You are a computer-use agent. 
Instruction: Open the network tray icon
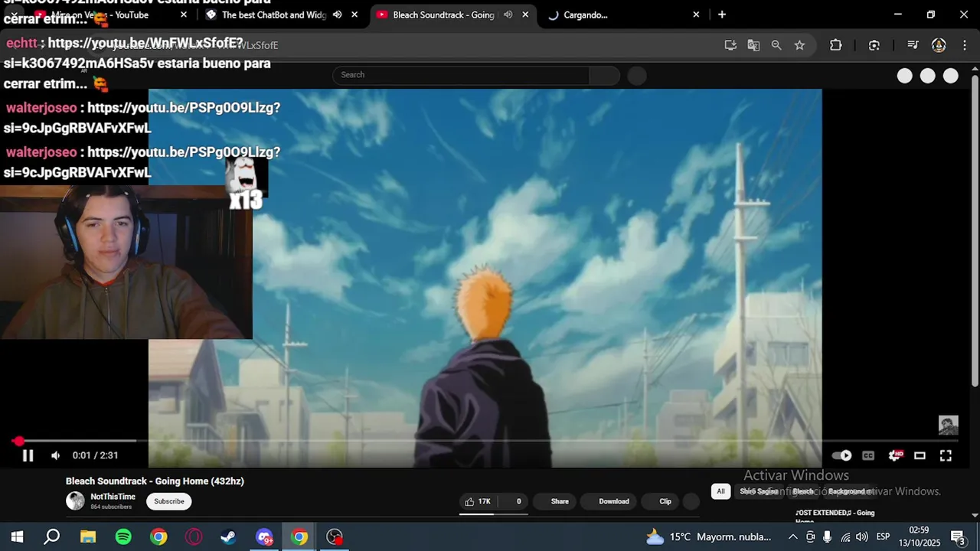coord(845,537)
